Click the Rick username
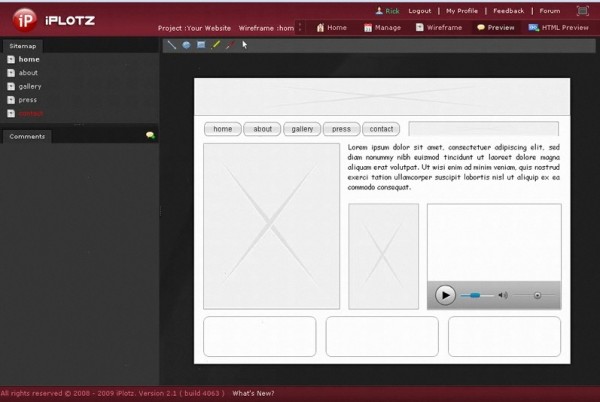Image resolution: width=600 pixels, height=402 pixels. [392, 11]
